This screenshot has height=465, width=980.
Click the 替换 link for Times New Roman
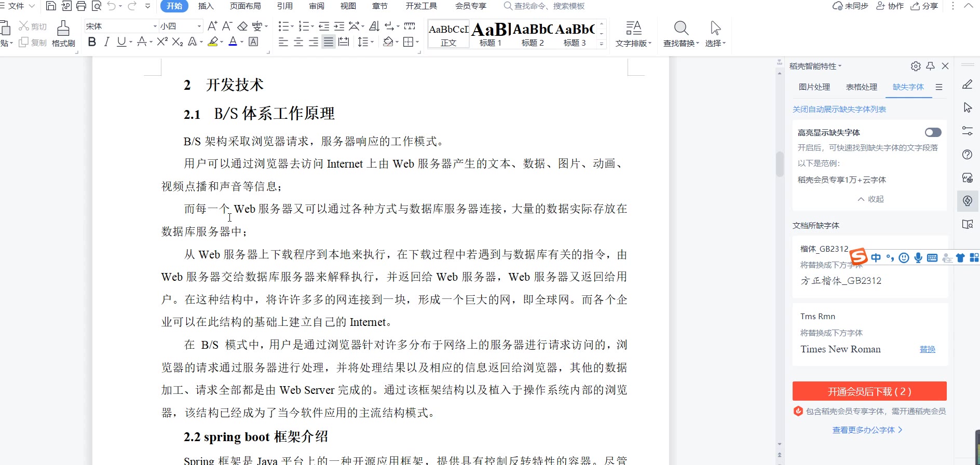pos(927,349)
